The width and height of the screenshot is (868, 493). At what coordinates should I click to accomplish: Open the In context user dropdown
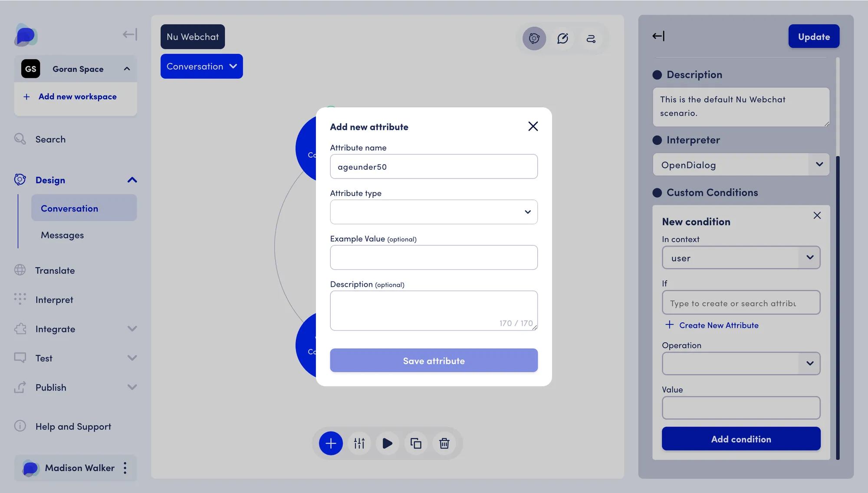[x=741, y=258]
